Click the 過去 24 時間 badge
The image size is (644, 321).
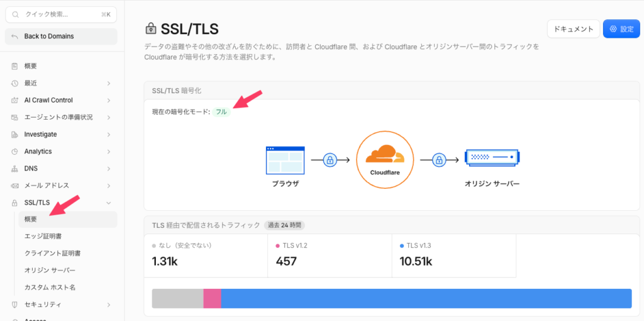coord(284,225)
